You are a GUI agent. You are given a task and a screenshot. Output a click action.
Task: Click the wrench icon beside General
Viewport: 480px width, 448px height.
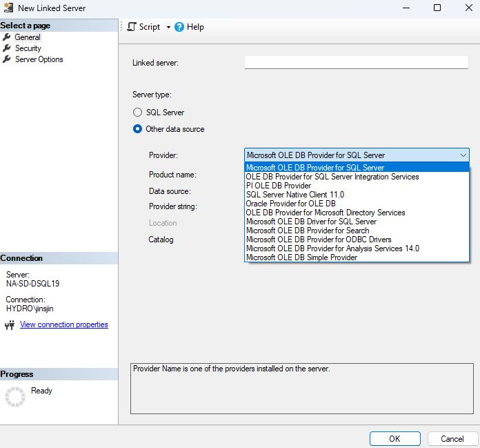6,37
